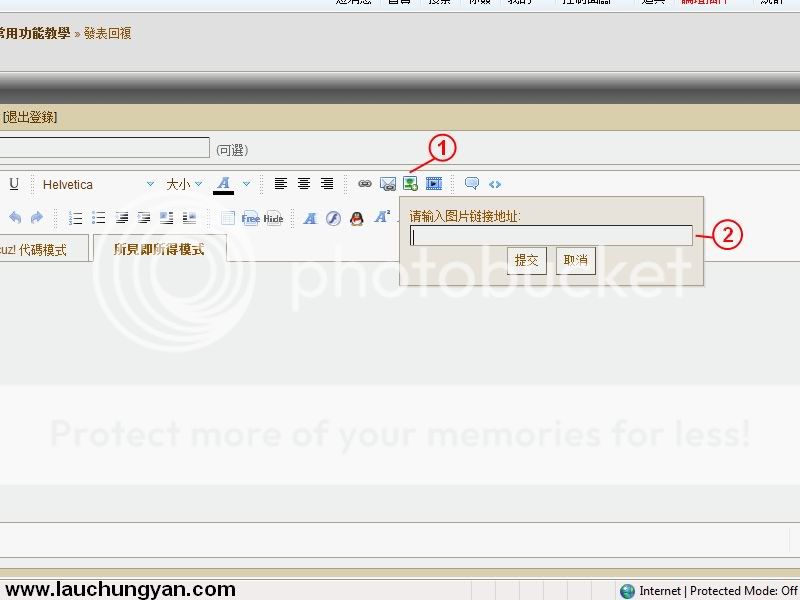Image resolution: width=800 pixels, height=600 pixels.
Task: Open the 常用功能教學 breadcrumb link
Action: pos(35,34)
